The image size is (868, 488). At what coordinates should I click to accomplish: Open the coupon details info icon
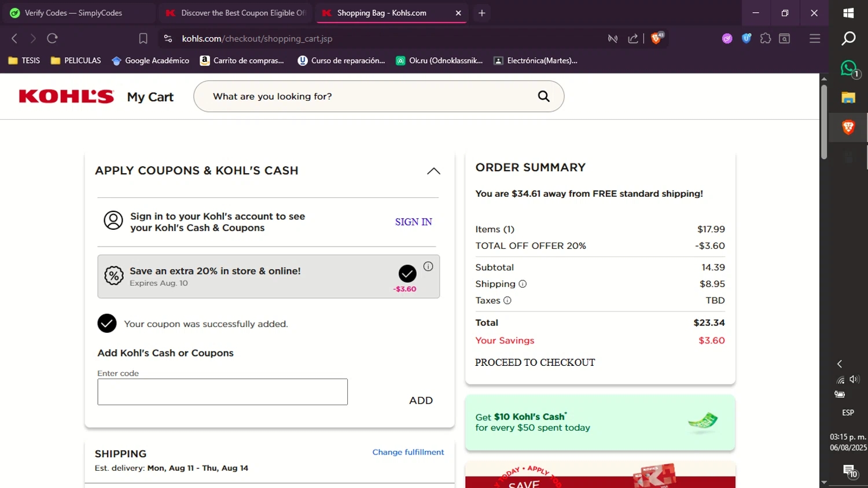pos(428,266)
